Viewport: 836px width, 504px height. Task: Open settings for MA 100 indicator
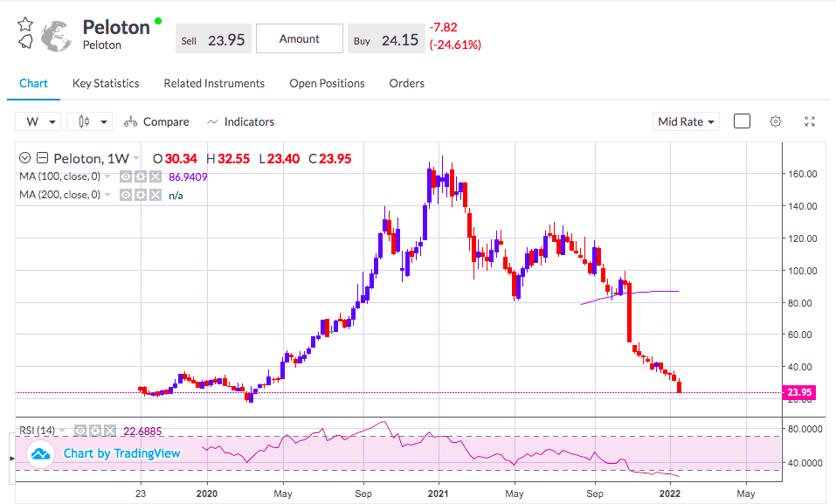point(141,176)
